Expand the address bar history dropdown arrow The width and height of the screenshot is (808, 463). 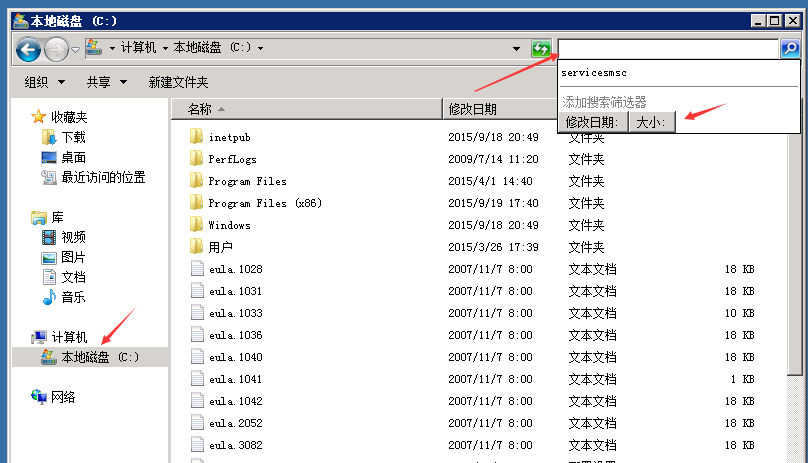click(x=516, y=48)
